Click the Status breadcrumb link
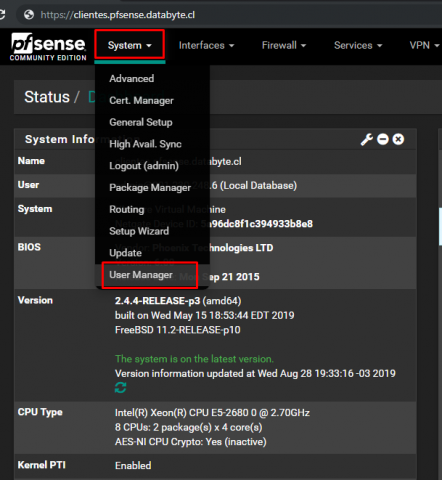This screenshot has height=480, width=442. click(x=47, y=97)
